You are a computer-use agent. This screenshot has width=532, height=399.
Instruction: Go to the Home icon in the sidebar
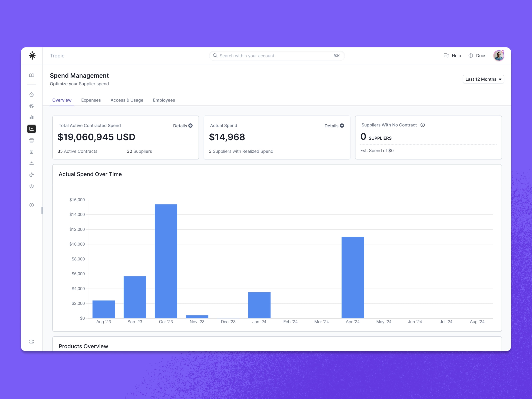[31, 94]
